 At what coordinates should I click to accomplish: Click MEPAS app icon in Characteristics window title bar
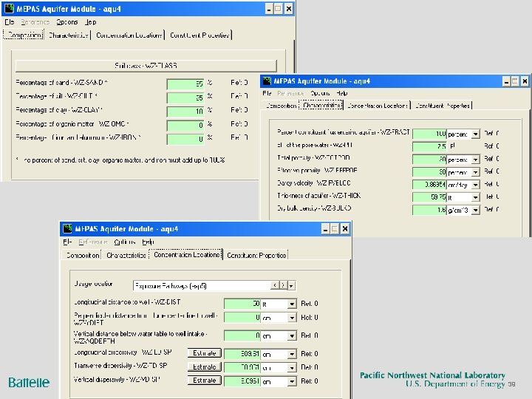267,81
